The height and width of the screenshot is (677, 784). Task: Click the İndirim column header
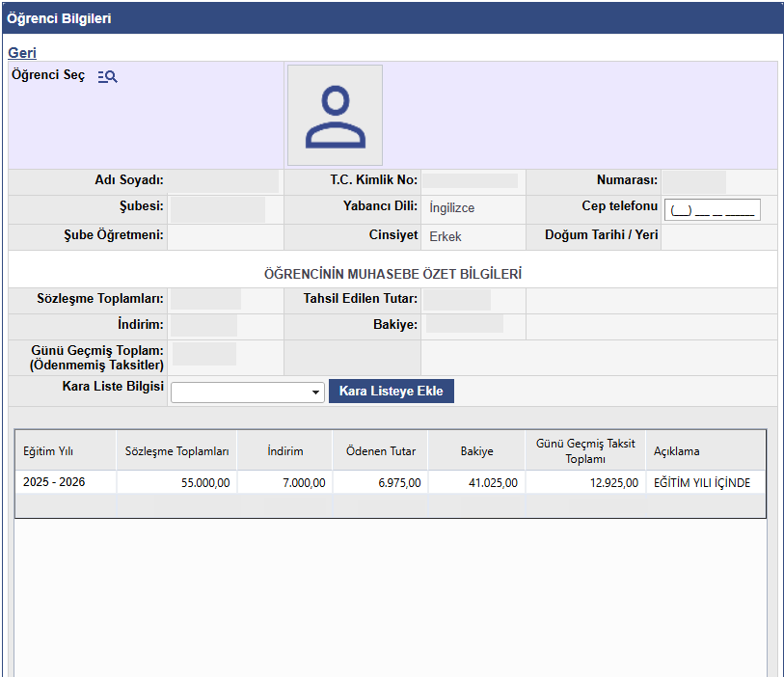coord(284,451)
